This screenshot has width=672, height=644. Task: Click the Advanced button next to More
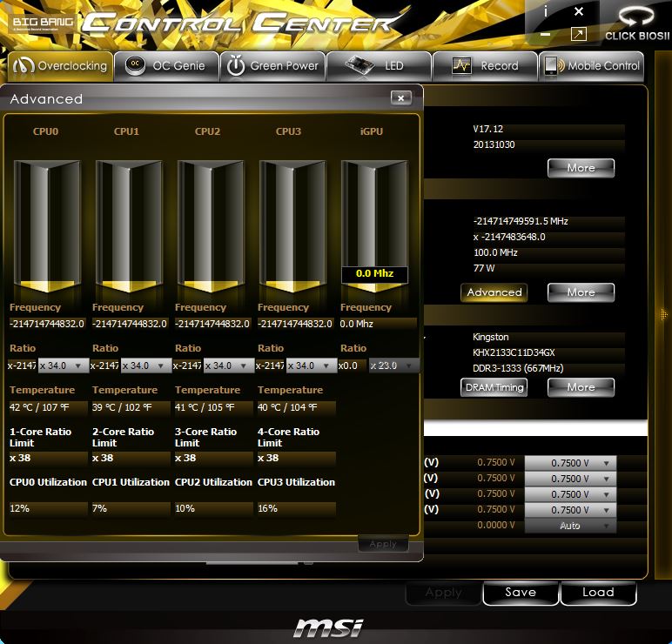[x=494, y=292]
